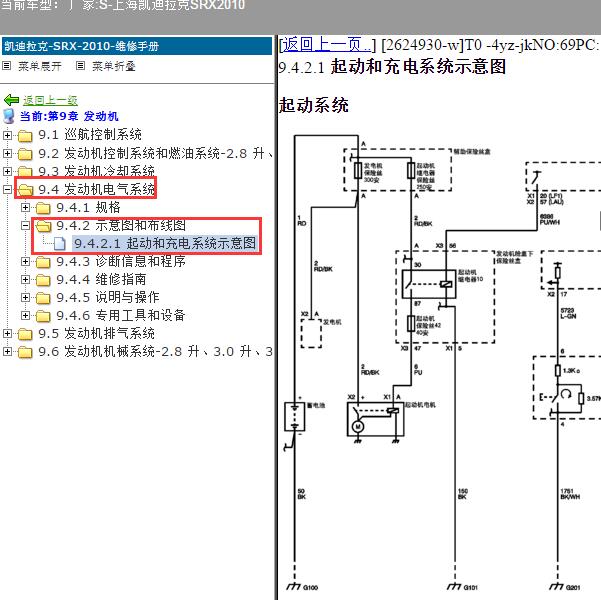Click the 起动机电机 starter motor symbol
Screen dimensions: 601x600
(375, 419)
